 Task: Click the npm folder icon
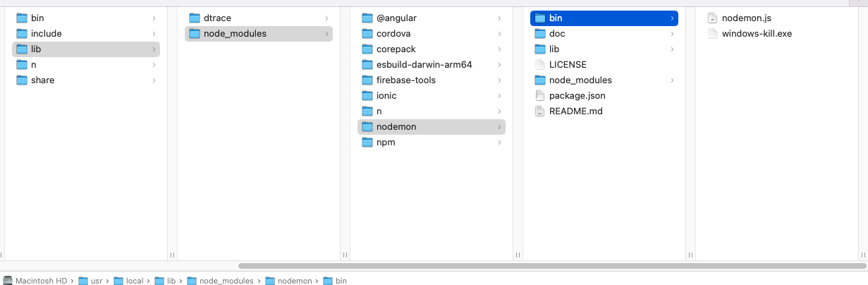367,142
